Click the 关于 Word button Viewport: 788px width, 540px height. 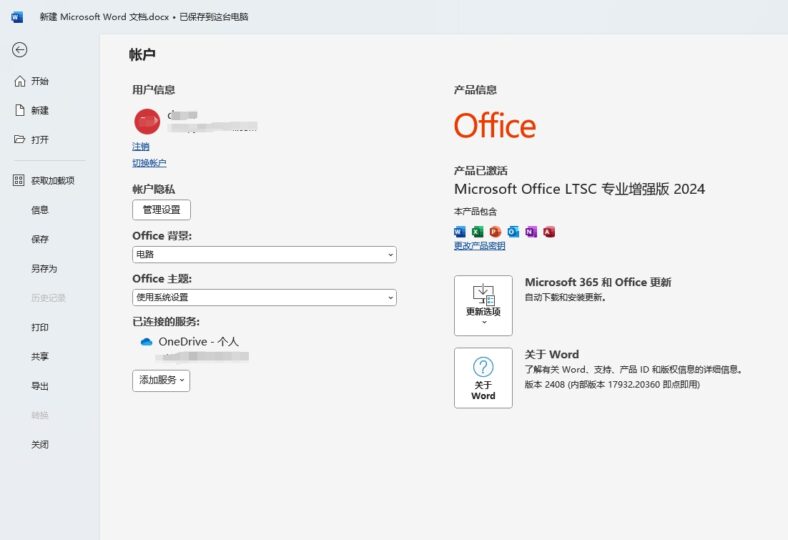click(x=483, y=378)
